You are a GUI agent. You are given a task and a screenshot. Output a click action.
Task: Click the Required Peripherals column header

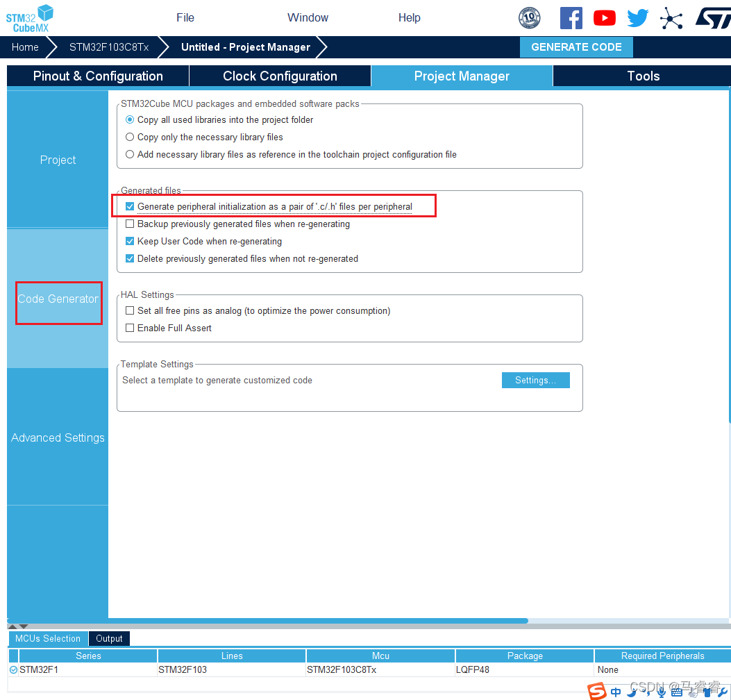[662, 656]
